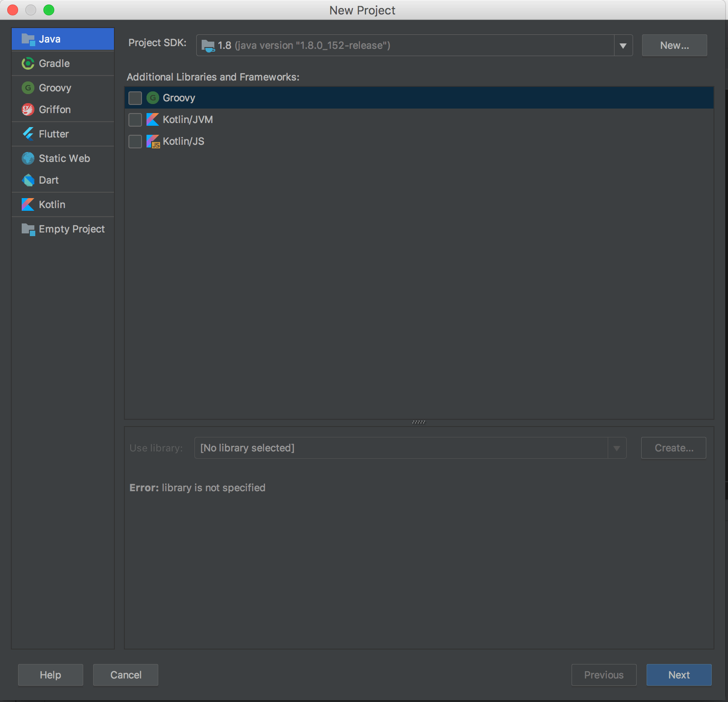Pick the Groovy icon in the left sidebar
Screen dimensions: 728x702
click(x=28, y=88)
